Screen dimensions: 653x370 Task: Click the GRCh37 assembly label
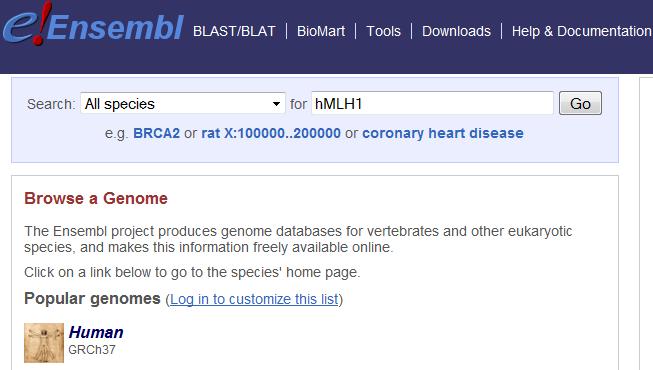pos(92,350)
